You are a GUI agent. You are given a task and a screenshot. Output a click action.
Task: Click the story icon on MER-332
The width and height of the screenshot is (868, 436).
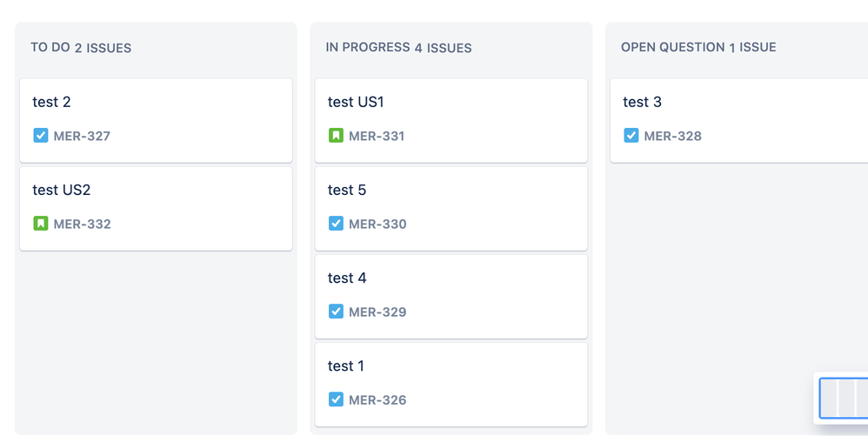tap(41, 224)
